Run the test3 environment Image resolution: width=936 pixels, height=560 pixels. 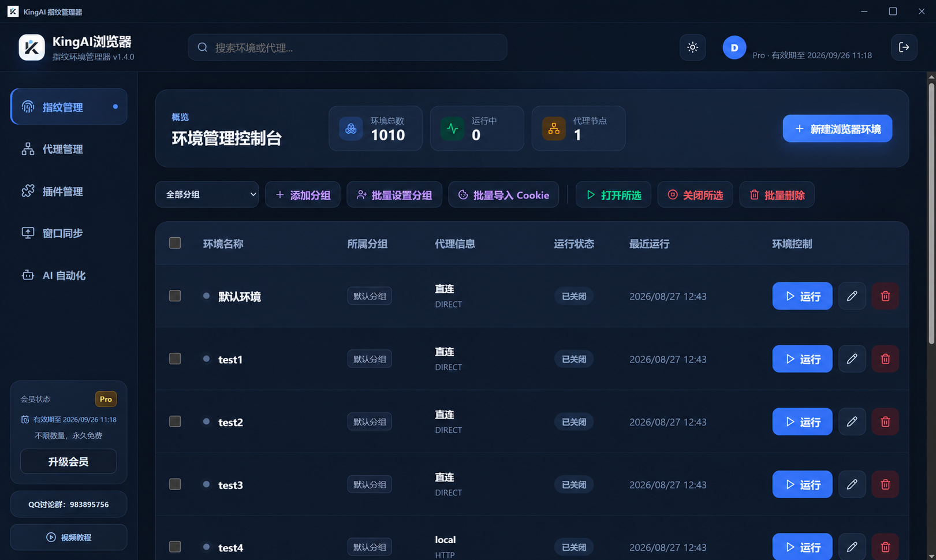point(802,484)
